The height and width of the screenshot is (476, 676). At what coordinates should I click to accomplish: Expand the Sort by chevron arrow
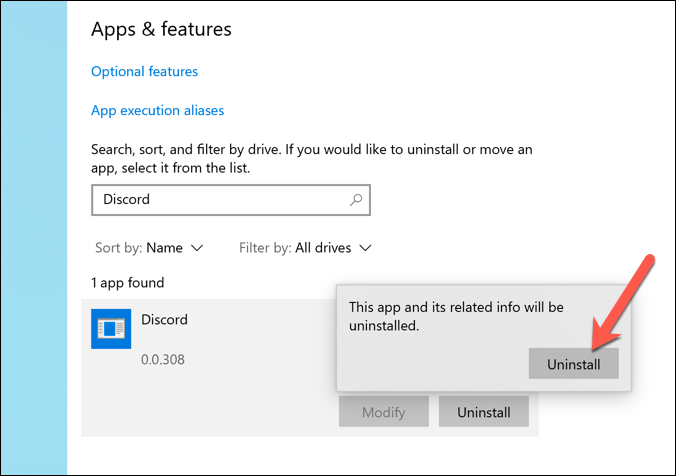197,247
